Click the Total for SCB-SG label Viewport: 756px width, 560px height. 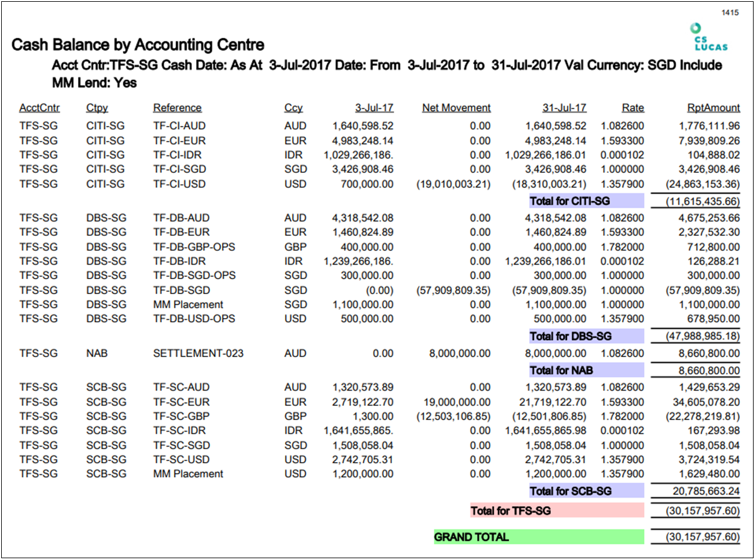point(571,491)
